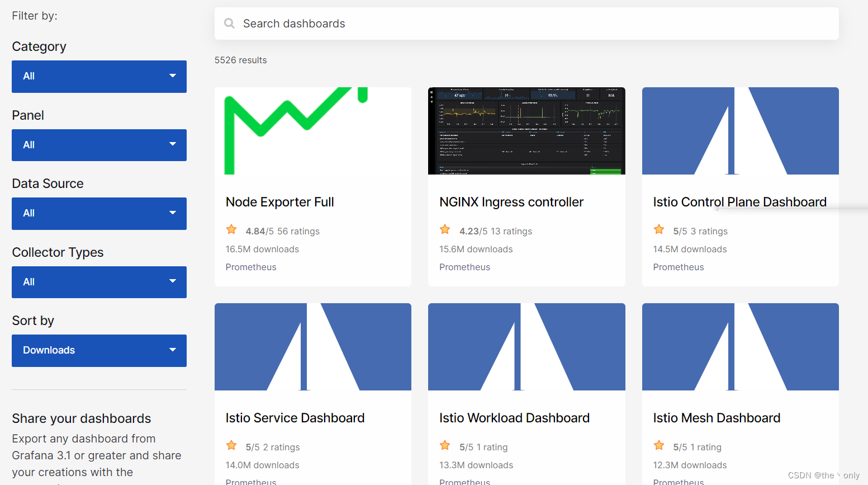Screen dimensions: 868x485
Task: Click the NGINX Ingress controller title
Action: (x=511, y=202)
